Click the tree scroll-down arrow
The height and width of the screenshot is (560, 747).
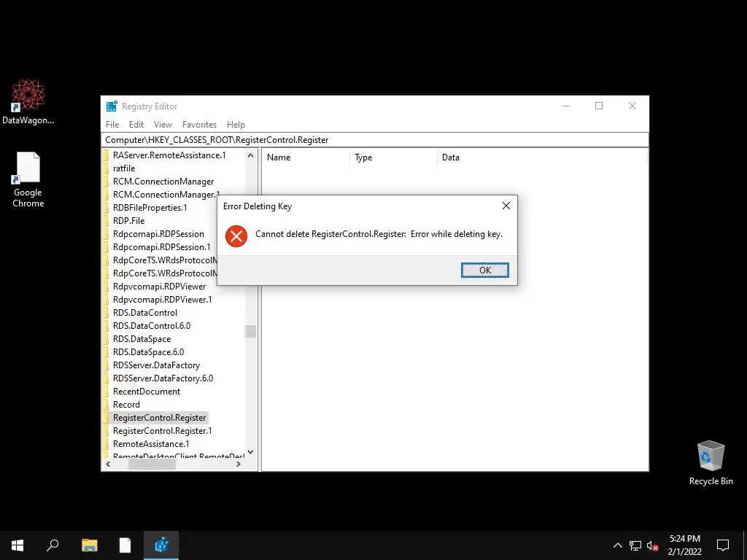click(251, 452)
